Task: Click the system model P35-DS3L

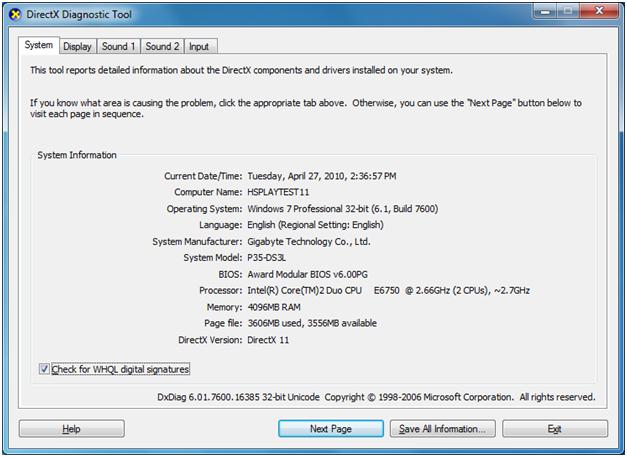Action: 267,257
